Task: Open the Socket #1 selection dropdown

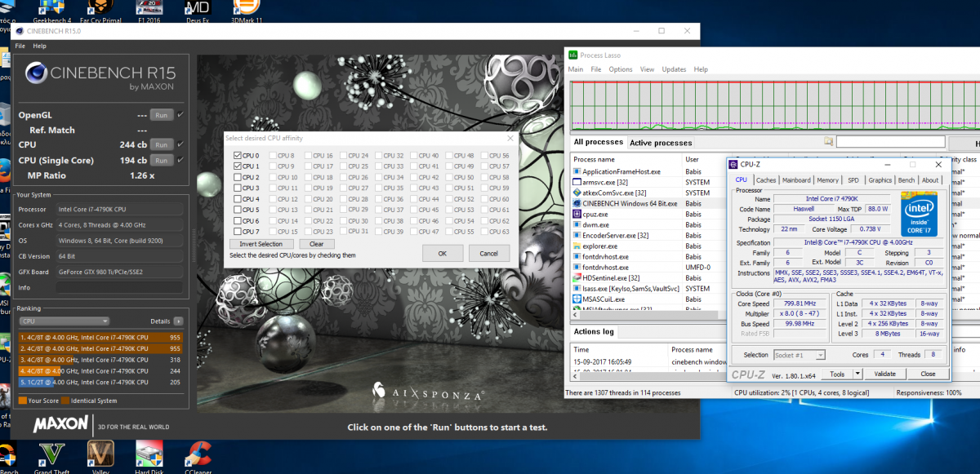Action: [799, 355]
